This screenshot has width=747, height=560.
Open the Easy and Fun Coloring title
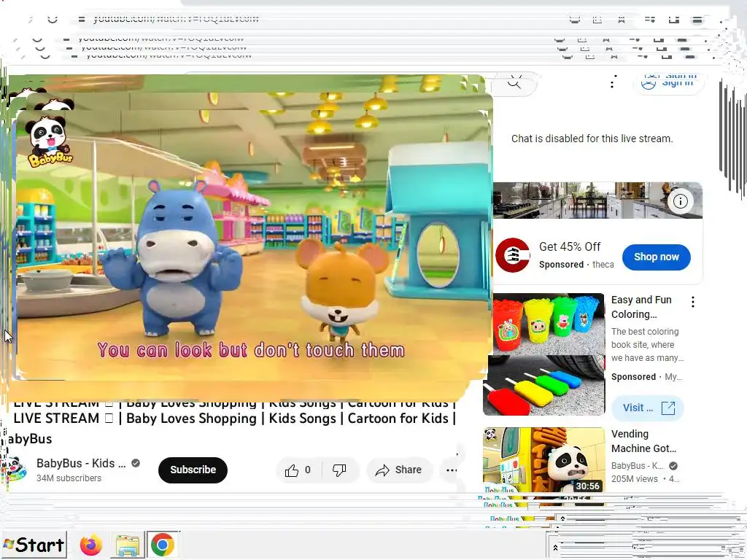coord(641,307)
